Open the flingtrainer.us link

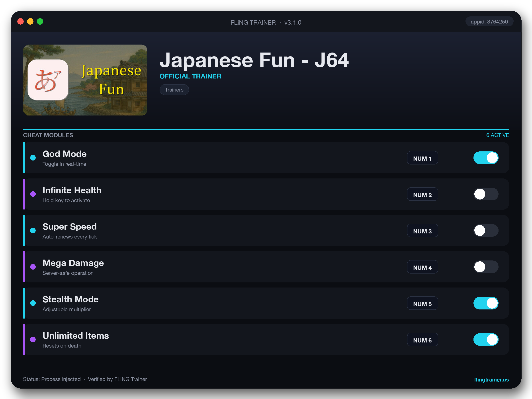click(491, 379)
